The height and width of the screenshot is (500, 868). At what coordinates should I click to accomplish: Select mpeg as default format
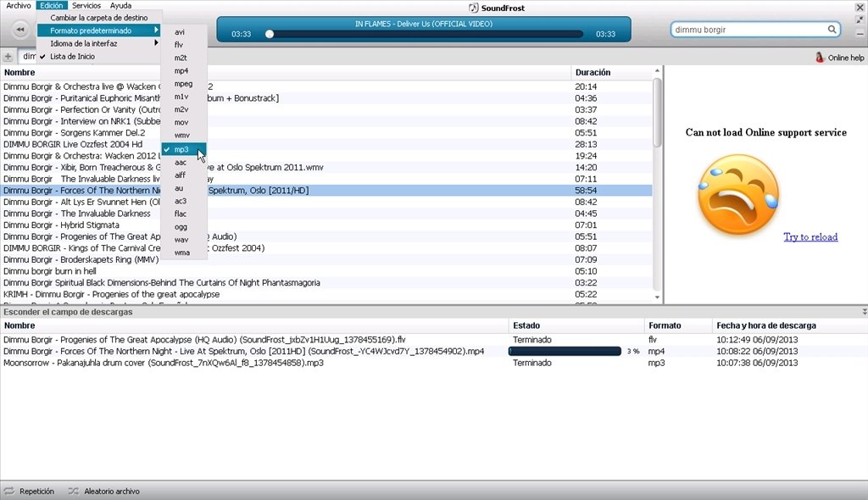(x=184, y=84)
